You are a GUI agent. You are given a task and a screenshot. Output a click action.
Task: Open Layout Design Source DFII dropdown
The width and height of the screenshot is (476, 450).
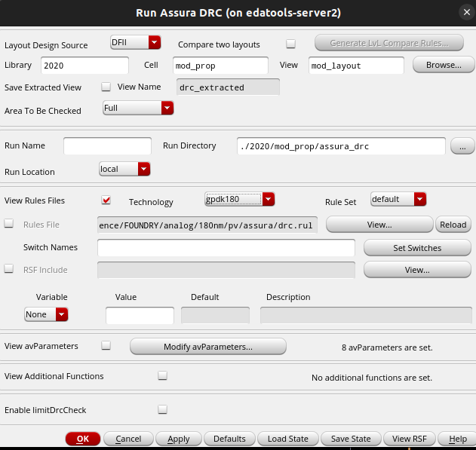(x=135, y=42)
